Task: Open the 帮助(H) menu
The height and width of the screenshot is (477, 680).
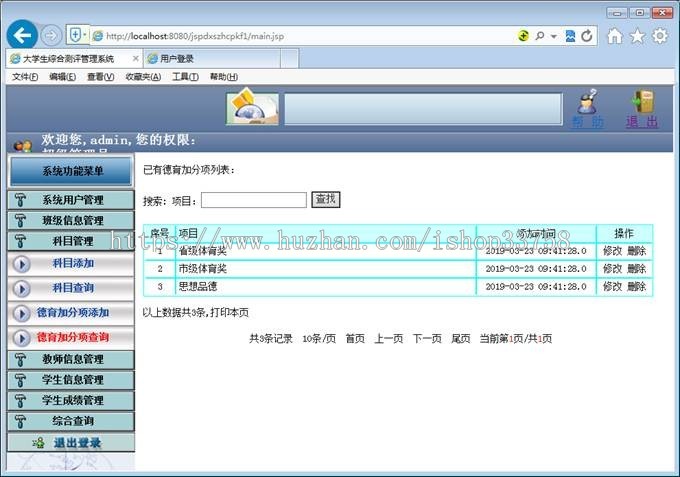Action: [x=224, y=77]
